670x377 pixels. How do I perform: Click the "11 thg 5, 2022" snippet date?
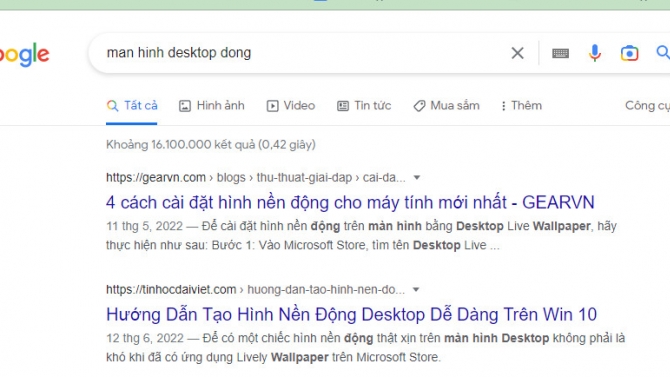point(144,226)
